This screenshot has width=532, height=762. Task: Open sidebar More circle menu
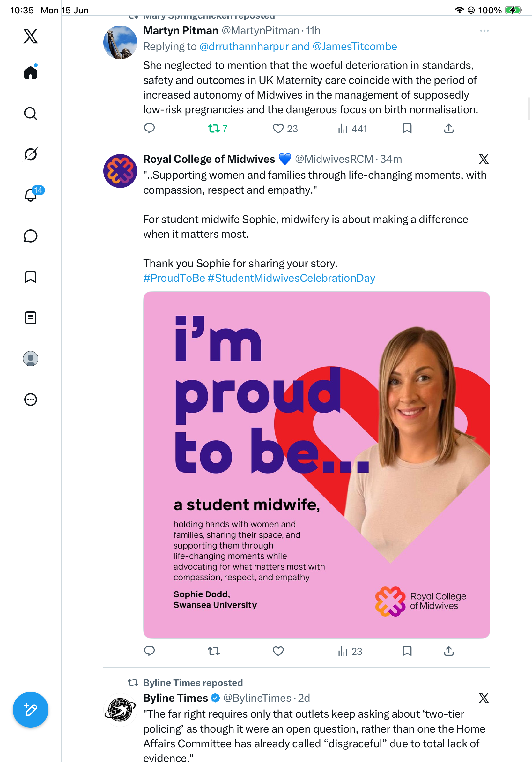click(31, 400)
